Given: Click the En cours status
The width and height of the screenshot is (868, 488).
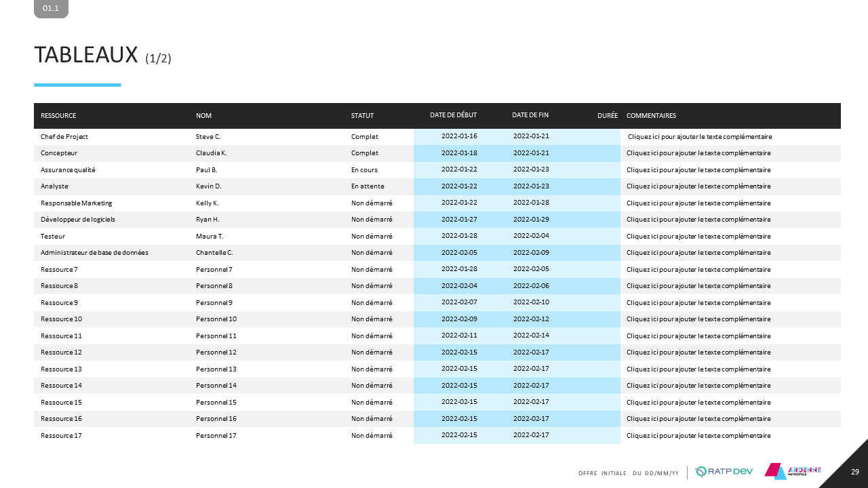Looking at the screenshot, I should pyautogui.click(x=364, y=170).
